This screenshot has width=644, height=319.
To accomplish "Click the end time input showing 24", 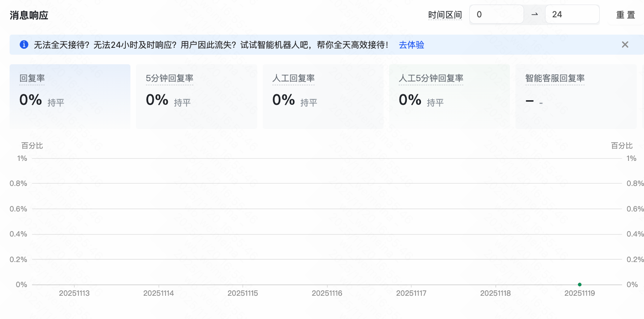I will pyautogui.click(x=572, y=14).
